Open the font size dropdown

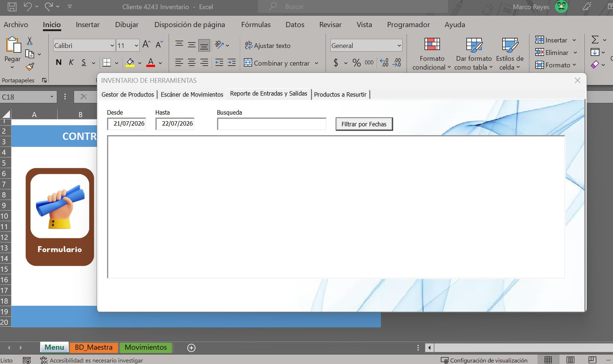click(136, 46)
